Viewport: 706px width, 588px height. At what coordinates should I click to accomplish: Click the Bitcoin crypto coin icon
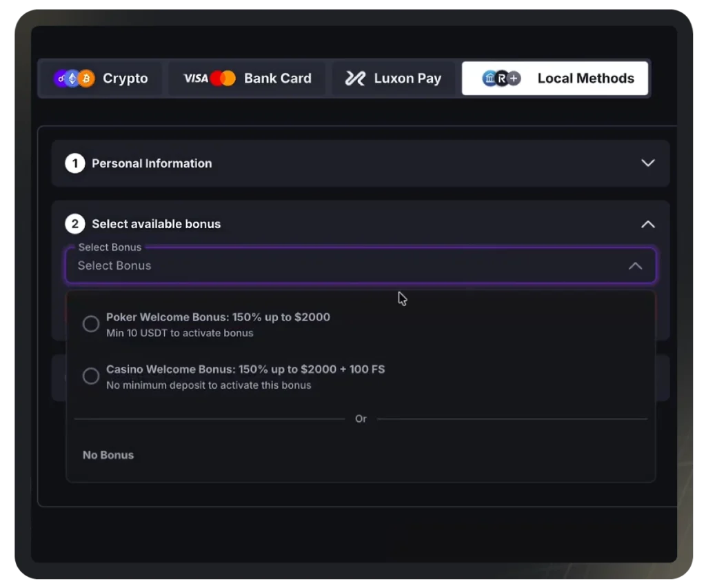coord(86,79)
